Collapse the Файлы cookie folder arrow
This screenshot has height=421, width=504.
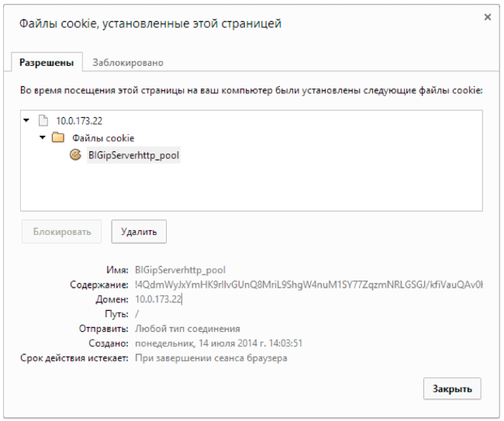[x=42, y=138]
